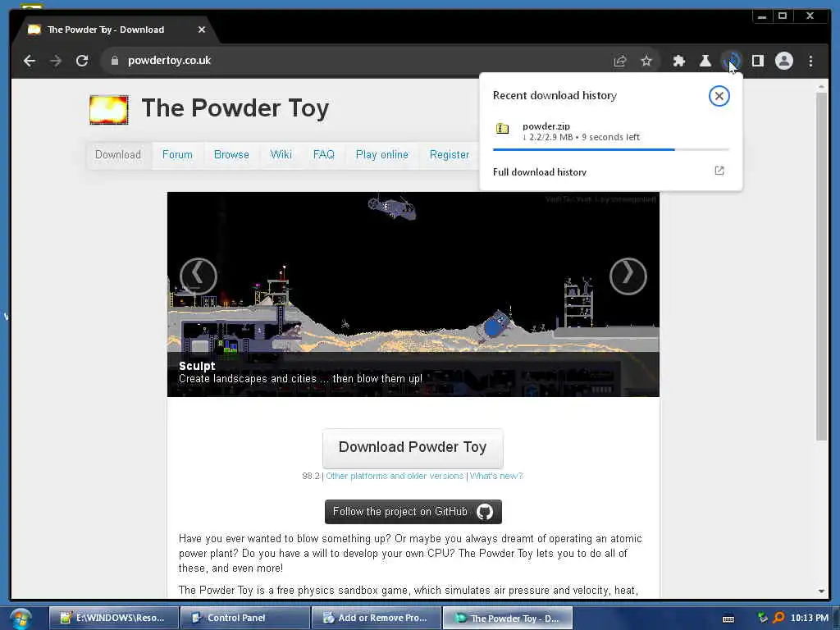Show next carousel slide

(628, 276)
